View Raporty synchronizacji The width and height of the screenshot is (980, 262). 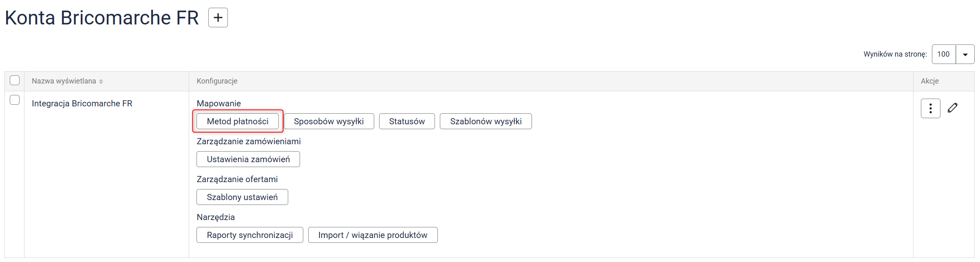pos(249,235)
